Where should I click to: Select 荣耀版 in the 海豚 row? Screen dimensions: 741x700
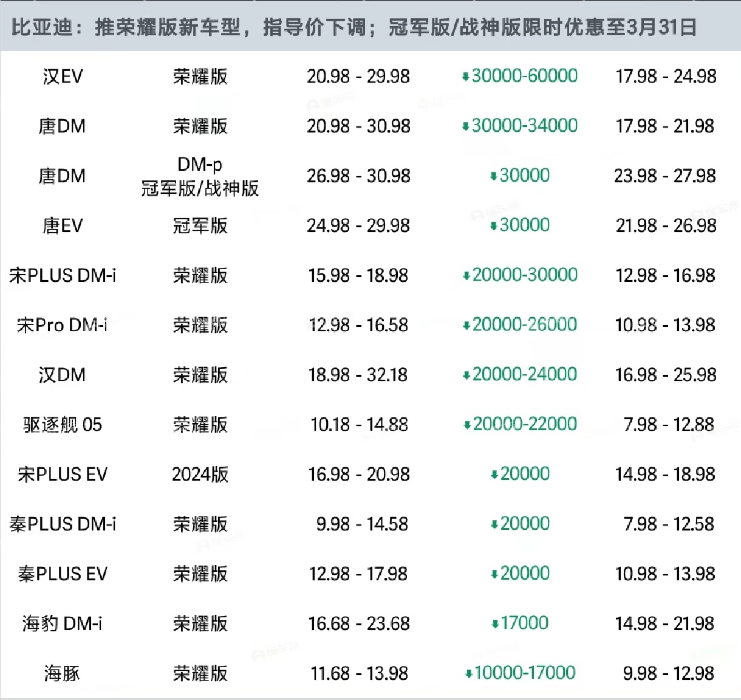click(x=200, y=674)
